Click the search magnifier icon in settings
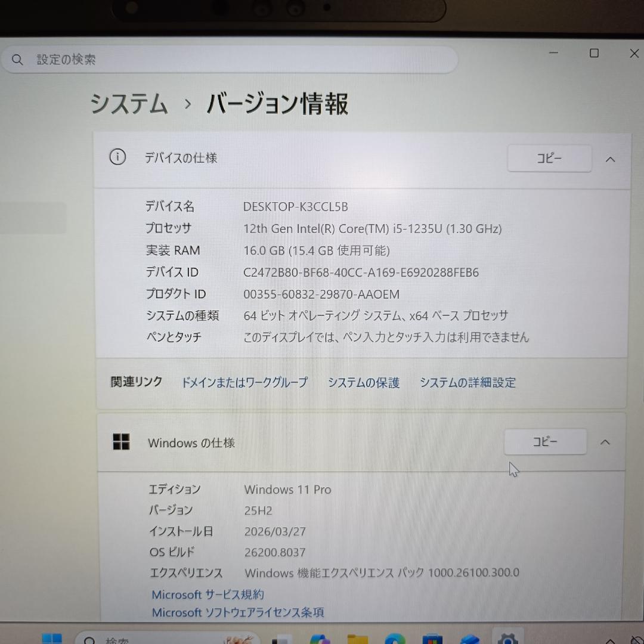 (17, 60)
